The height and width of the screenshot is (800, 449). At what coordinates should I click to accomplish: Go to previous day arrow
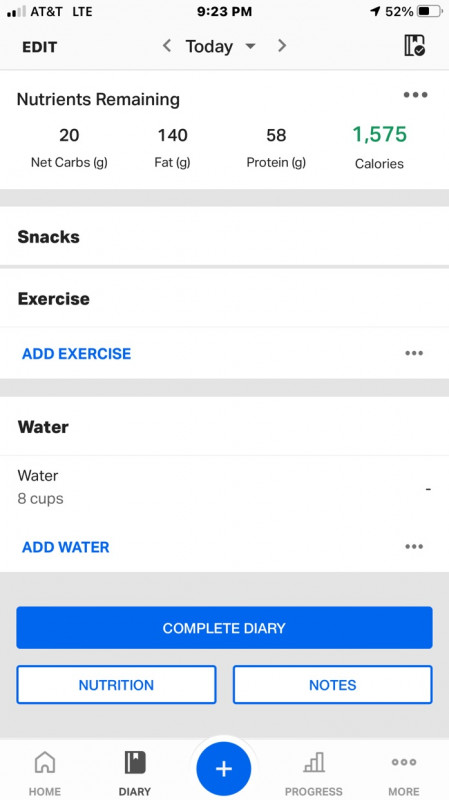[x=166, y=46]
